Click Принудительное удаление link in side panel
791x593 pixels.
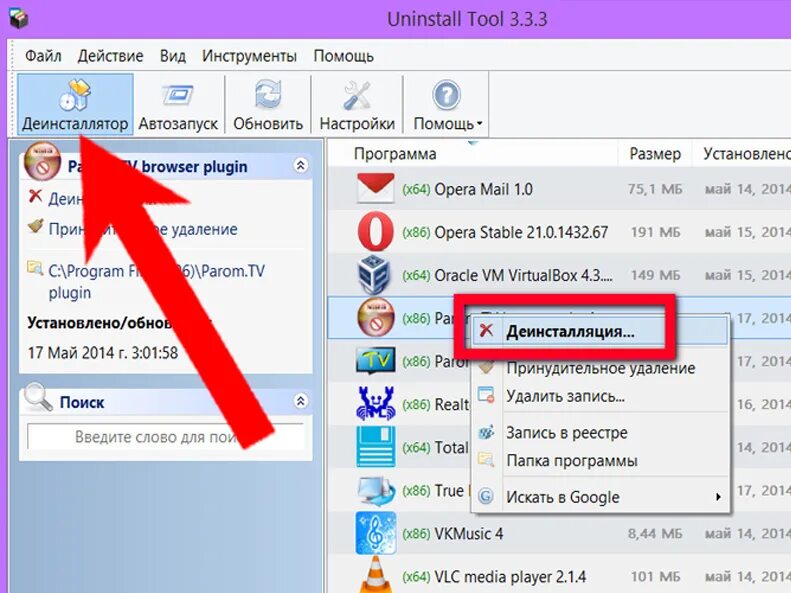[143, 229]
